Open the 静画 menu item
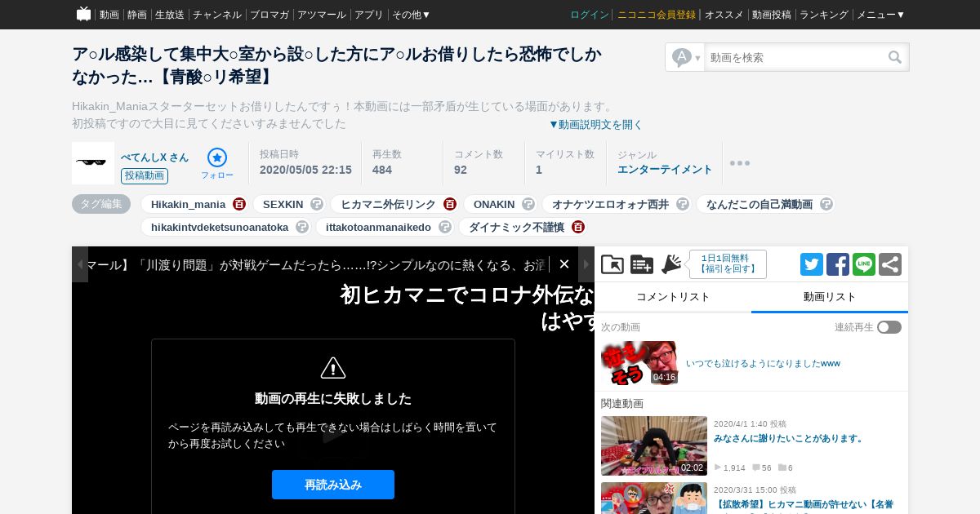The height and width of the screenshot is (514, 980). (x=137, y=15)
